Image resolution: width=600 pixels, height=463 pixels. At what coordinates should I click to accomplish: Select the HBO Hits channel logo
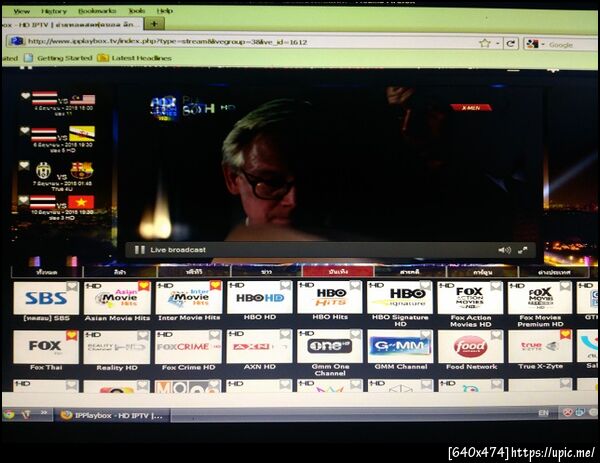point(330,297)
